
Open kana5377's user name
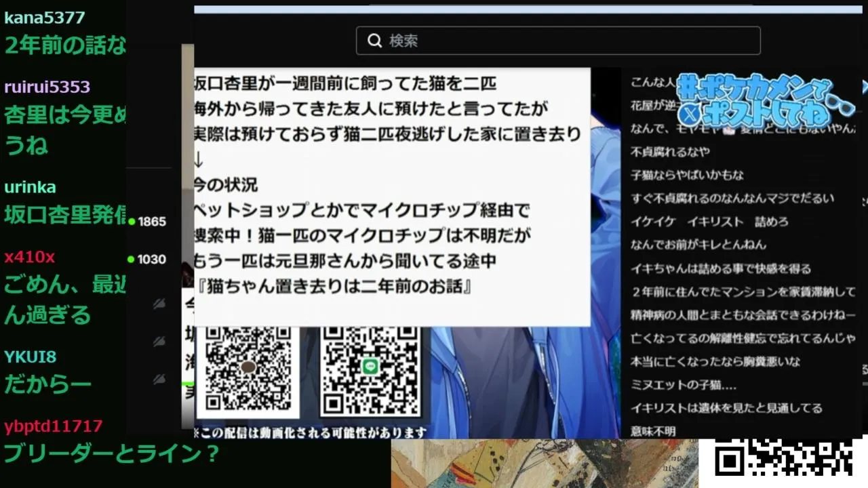point(45,18)
